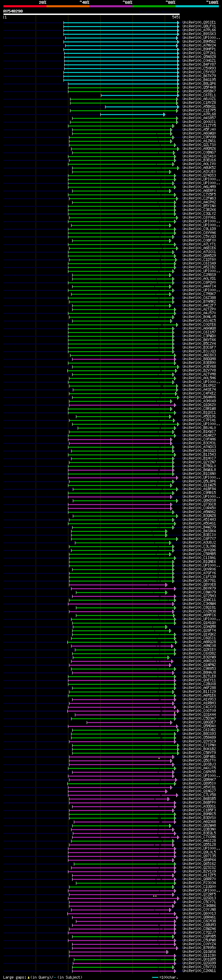222x980 pixels.
Task: Open the UniRef100_Q00UI1 label
Action: click(x=199, y=122)
